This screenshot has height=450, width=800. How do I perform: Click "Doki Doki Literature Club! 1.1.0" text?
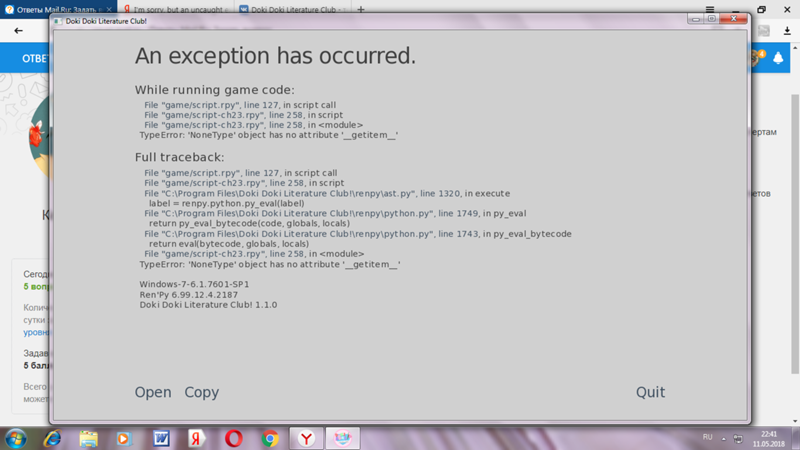[208, 305]
